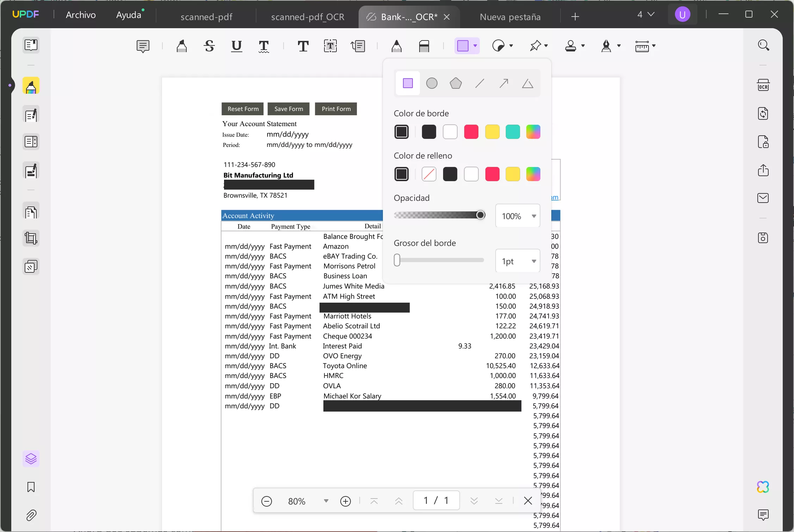Open the sticker tool
The height and width of the screenshot is (532, 794).
(x=498, y=46)
